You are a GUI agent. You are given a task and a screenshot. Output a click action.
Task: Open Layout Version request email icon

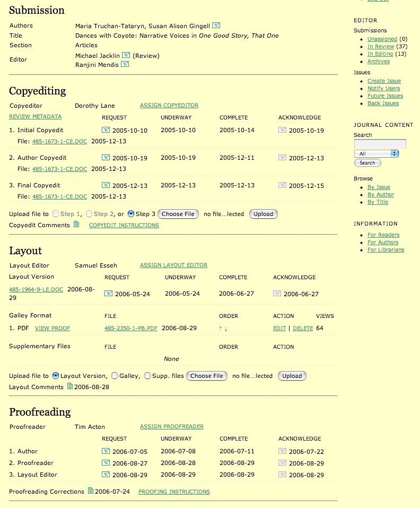click(108, 293)
